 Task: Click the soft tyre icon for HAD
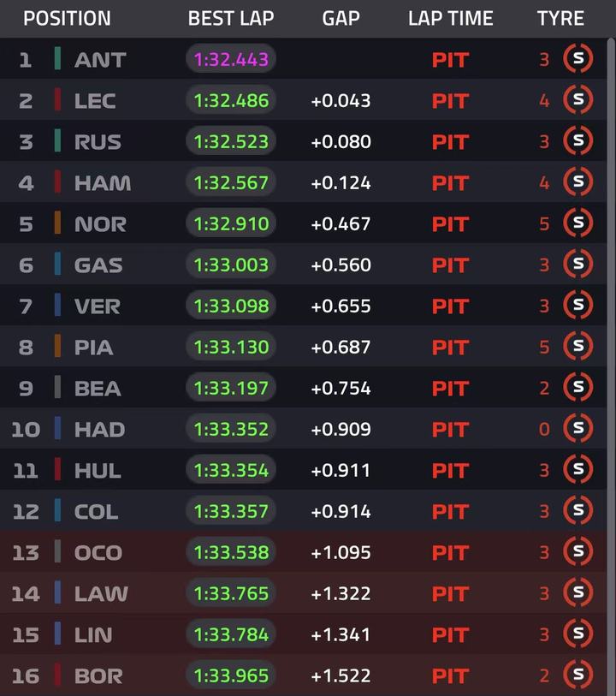click(578, 429)
